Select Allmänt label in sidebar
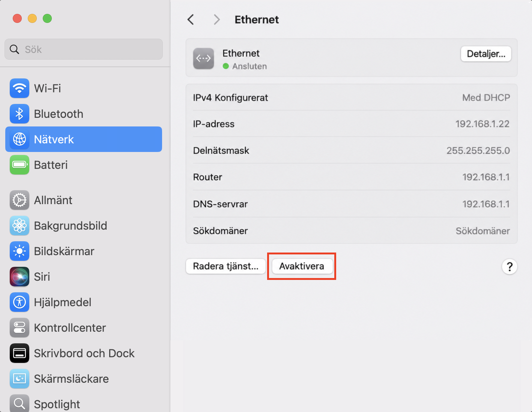This screenshot has height=412, width=532. pos(53,200)
